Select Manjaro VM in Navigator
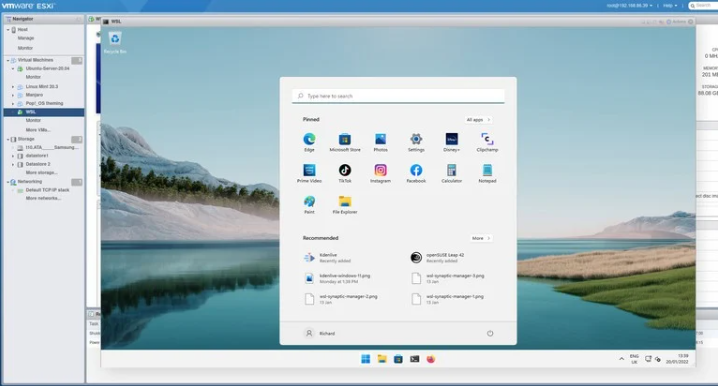Image resolution: width=718 pixels, height=386 pixels. (34, 95)
